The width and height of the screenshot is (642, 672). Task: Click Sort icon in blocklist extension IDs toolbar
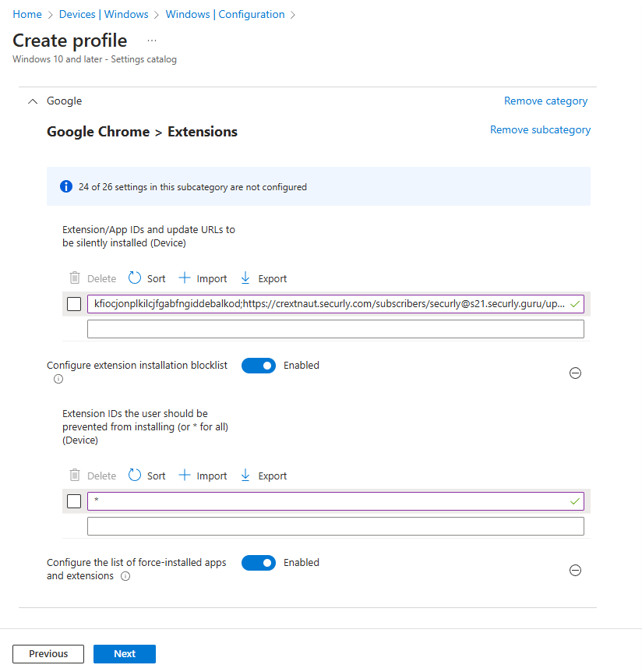[135, 476]
